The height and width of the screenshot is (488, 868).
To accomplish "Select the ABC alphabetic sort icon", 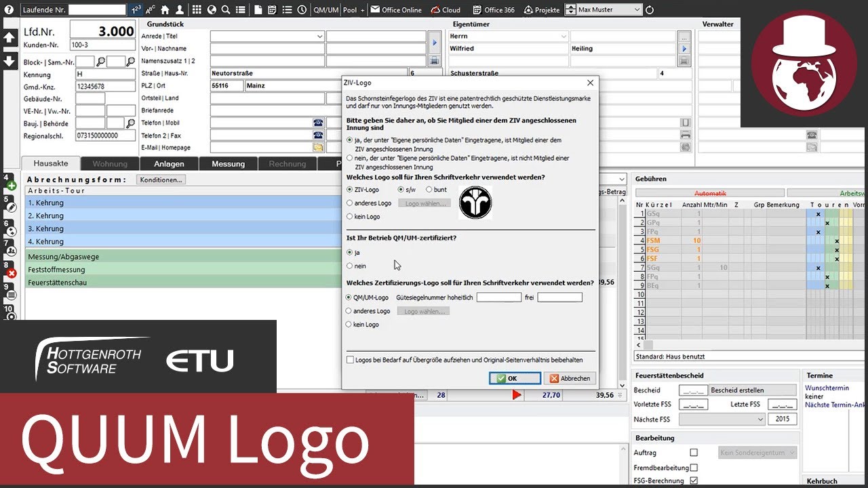I will pyautogui.click(x=151, y=9).
